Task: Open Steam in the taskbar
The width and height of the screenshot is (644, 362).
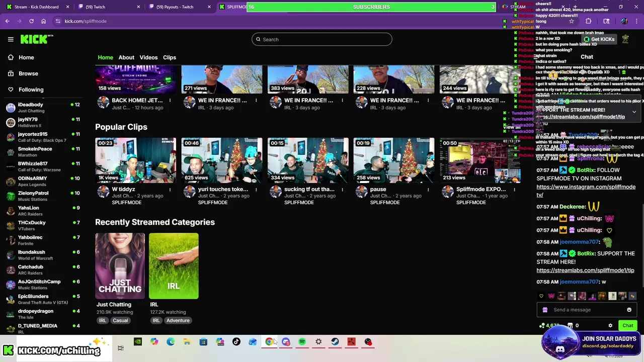Action: point(335,342)
